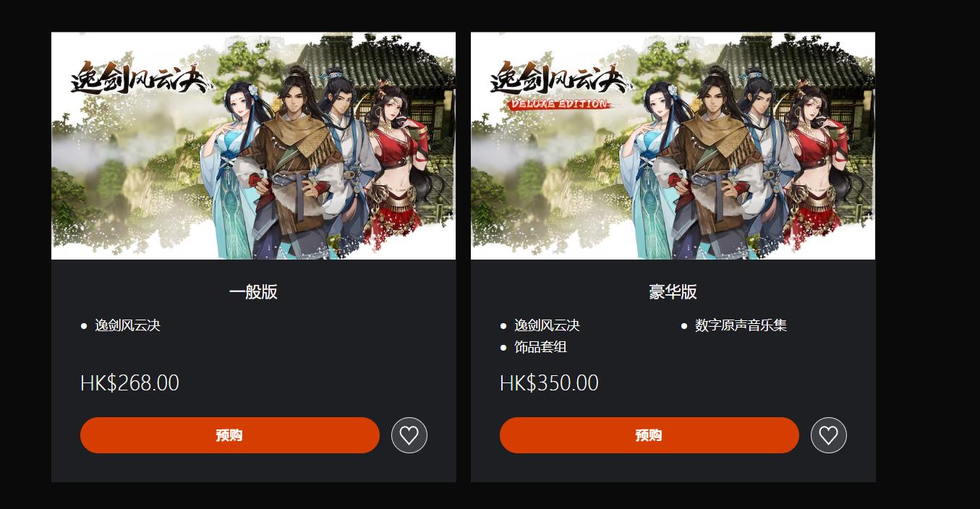The height and width of the screenshot is (509, 980).
Task: Click the 数字原声音乐集 list item
Action: [741, 325]
